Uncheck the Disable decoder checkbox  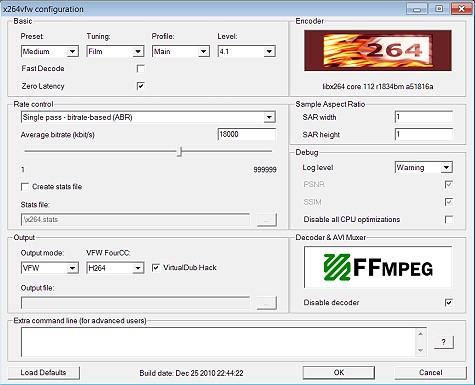[449, 303]
